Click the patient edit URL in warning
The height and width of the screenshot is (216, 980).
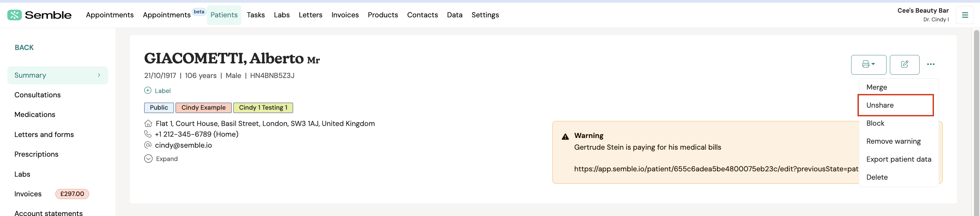coord(716,169)
